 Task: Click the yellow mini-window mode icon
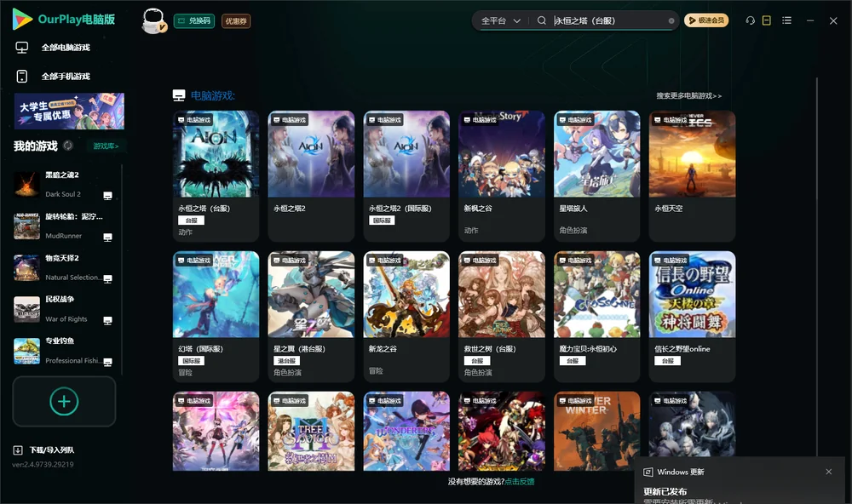click(767, 20)
